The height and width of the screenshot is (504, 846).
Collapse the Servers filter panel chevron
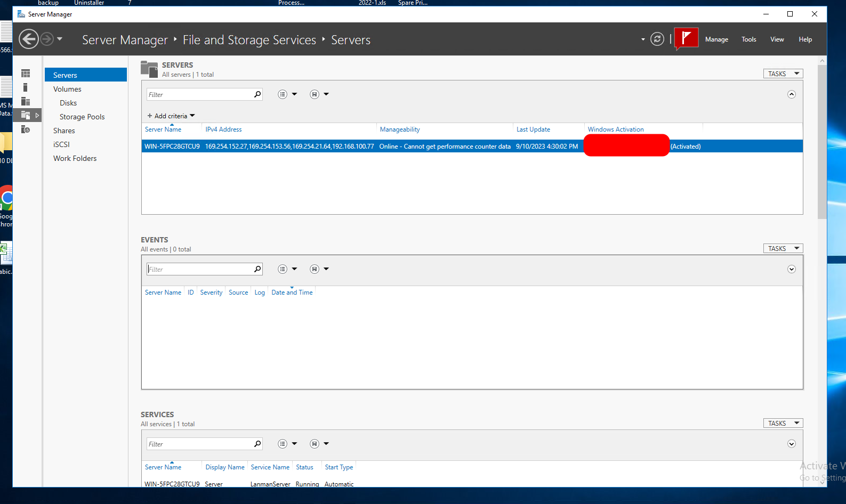[792, 94]
